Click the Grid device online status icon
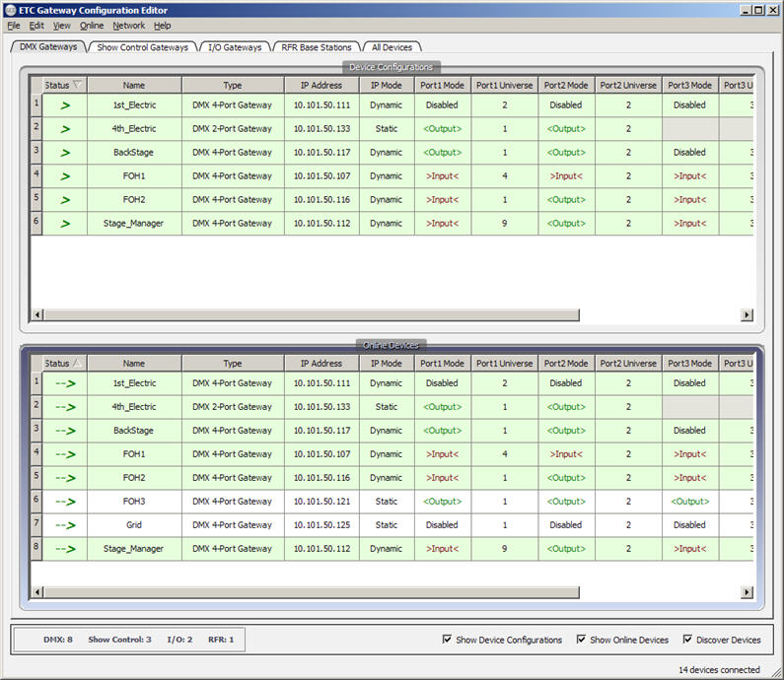Image resolution: width=784 pixels, height=680 pixels. click(65, 525)
